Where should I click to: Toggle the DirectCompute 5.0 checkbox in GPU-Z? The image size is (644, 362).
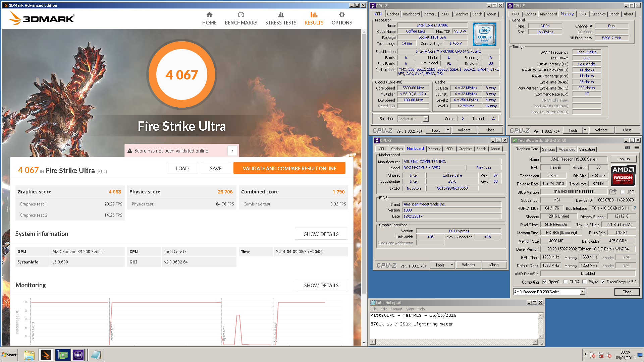[x=603, y=282]
